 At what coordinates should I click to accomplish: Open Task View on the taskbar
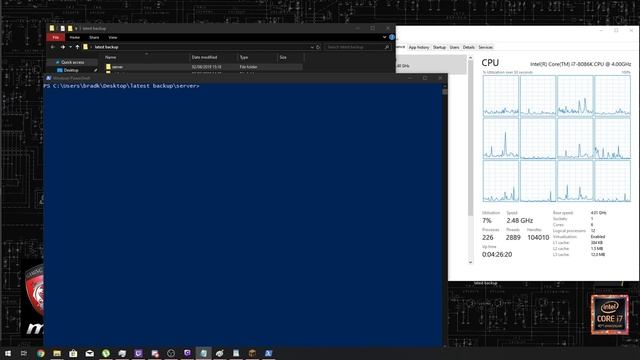click(24, 353)
